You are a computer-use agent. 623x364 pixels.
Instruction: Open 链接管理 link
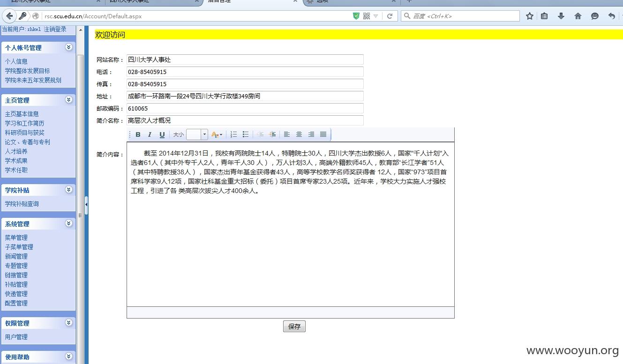coord(16,275)
